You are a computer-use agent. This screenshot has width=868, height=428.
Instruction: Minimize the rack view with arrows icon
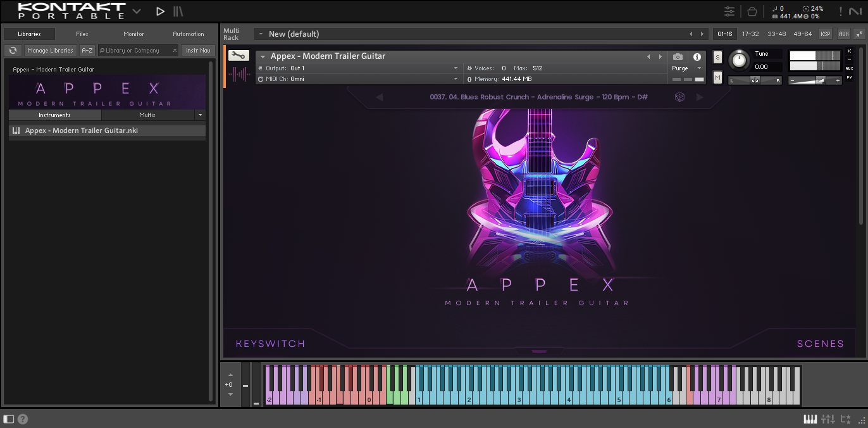(860, 34)
